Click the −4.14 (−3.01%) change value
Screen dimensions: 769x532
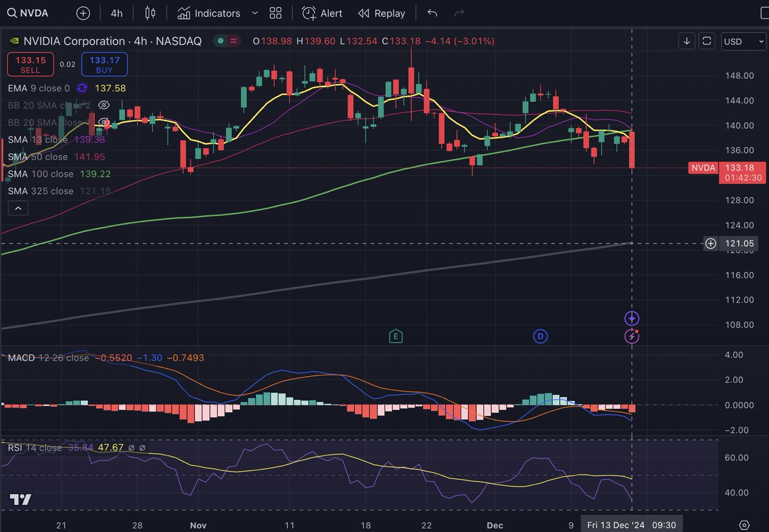pos(461,41)
